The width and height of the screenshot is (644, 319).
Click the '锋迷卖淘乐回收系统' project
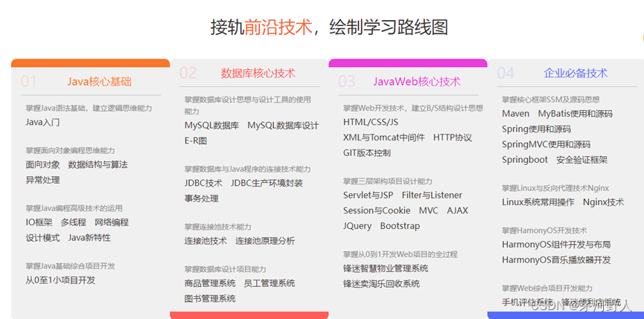pos(381,284)
